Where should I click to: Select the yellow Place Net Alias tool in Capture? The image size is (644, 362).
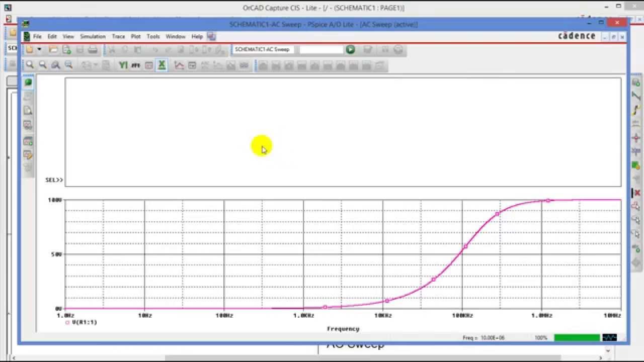point(636,111)
